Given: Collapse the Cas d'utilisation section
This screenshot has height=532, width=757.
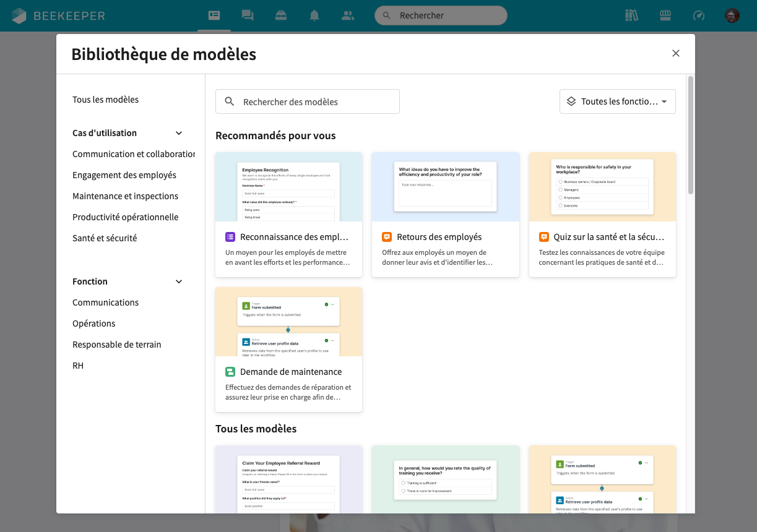Looking at the screenshot, I should [x=178, y=133].
